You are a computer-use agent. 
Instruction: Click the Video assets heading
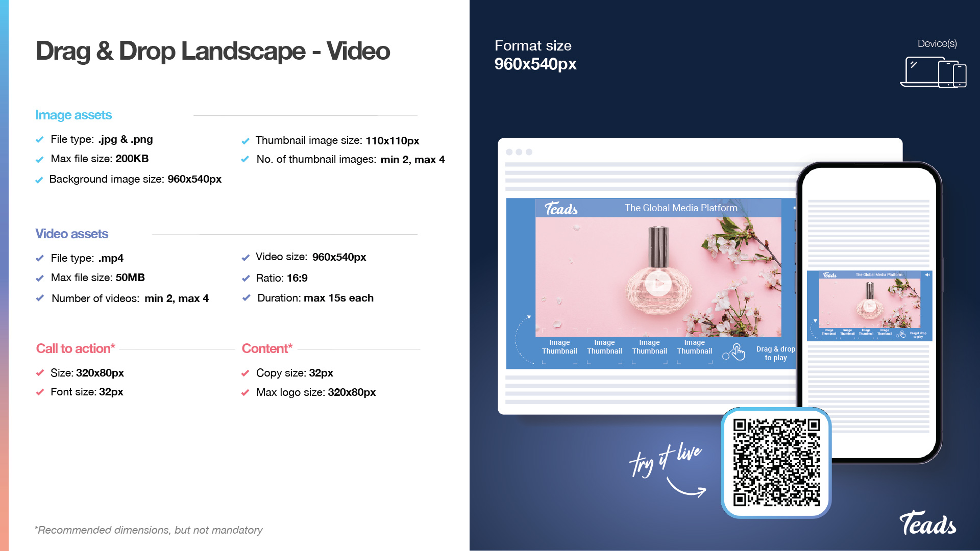(x=72, y=234)
